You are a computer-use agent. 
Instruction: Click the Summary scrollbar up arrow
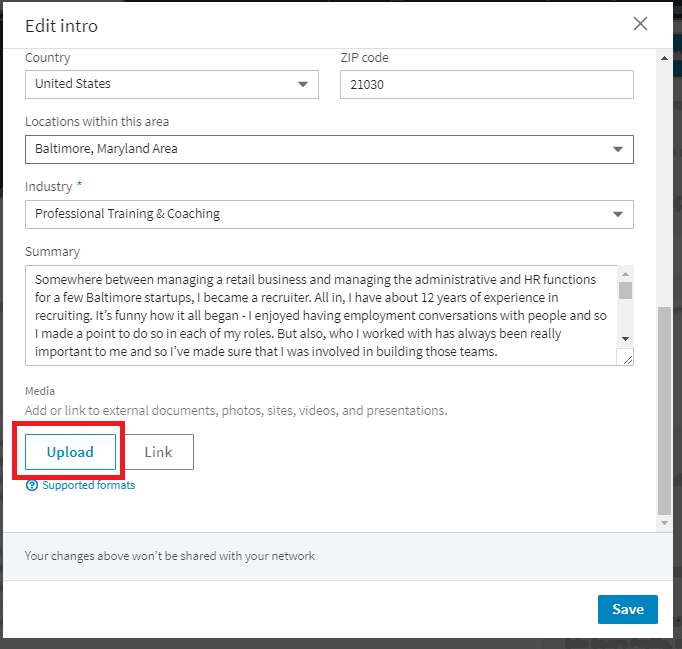pyautogui.click(x=625, y=274)
